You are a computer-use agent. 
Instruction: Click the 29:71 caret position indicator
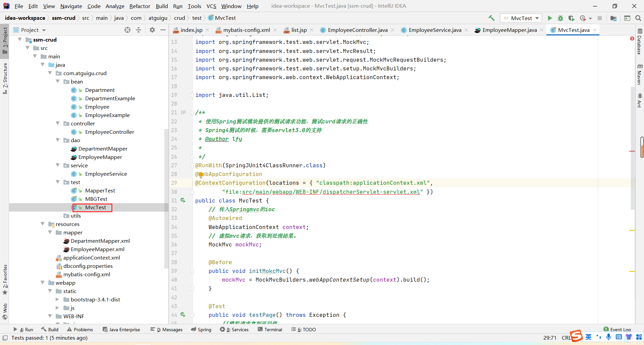[x=550, y=338]
